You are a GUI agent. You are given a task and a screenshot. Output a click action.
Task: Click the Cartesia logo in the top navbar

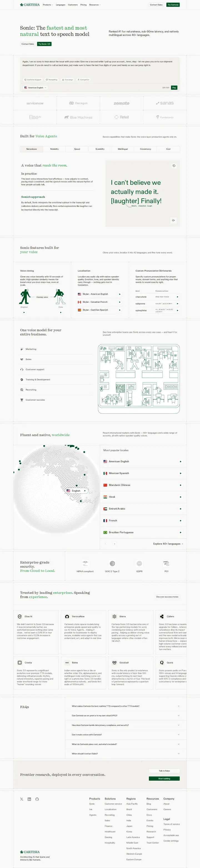(x=30, y=5)
